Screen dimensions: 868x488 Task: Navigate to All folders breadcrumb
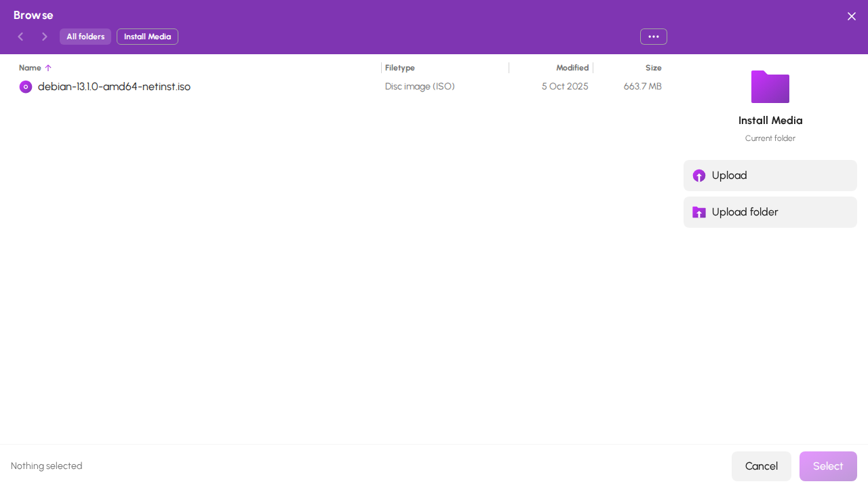pyautogui.click(x=85, y=37)
